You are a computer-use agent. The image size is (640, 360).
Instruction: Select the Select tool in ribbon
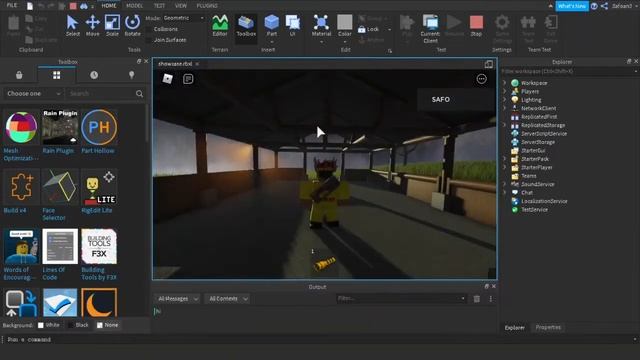pos(73,25)
